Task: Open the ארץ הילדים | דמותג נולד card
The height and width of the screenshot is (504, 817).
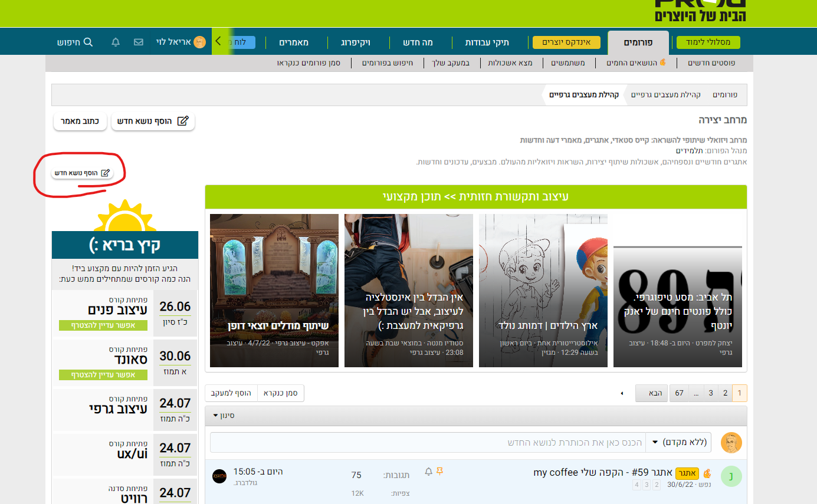Action: tap(543, 291)
